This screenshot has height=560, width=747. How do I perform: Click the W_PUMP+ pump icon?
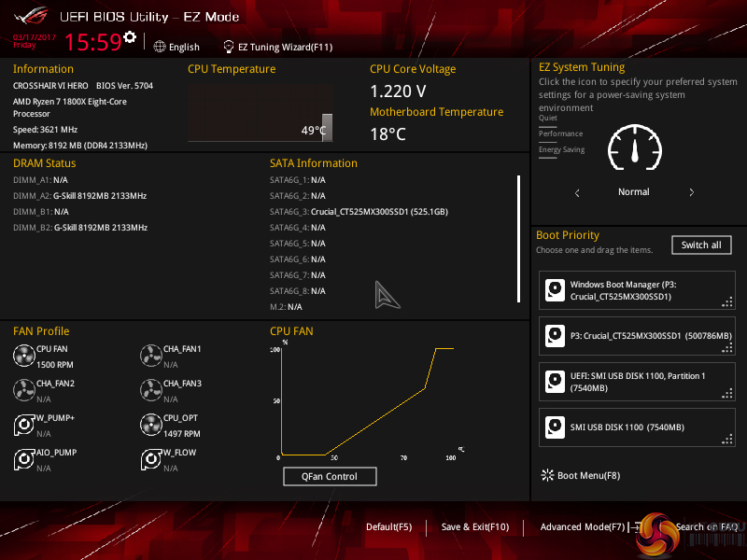click(x=24, y=425)
